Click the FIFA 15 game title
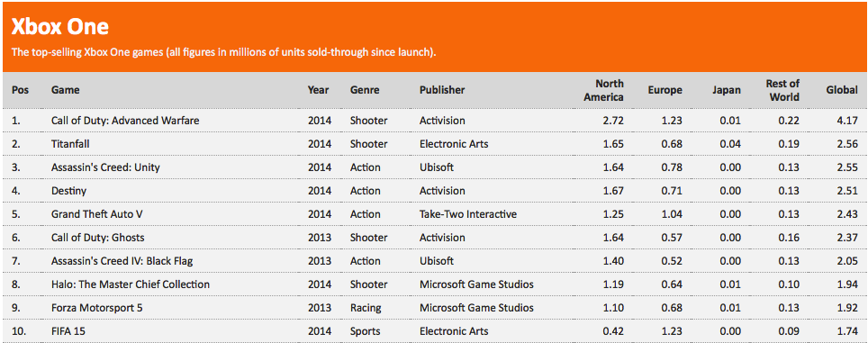Viewport: 868px width, 343px height. tap(68, 331)
